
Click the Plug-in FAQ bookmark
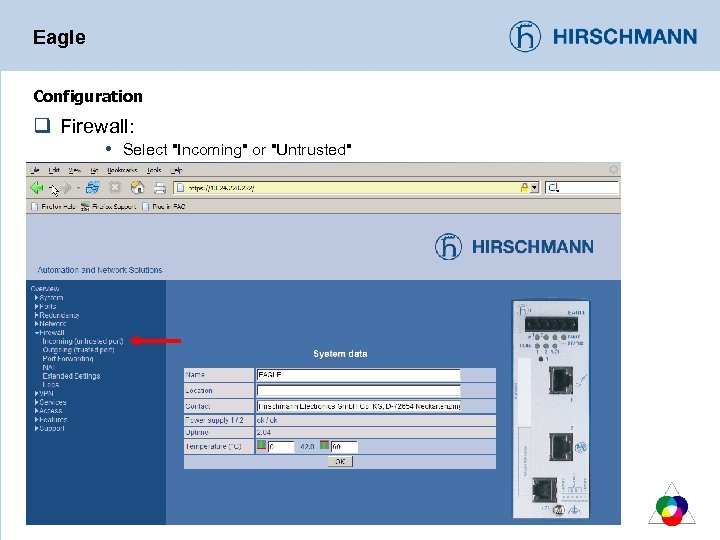[164, 207]
